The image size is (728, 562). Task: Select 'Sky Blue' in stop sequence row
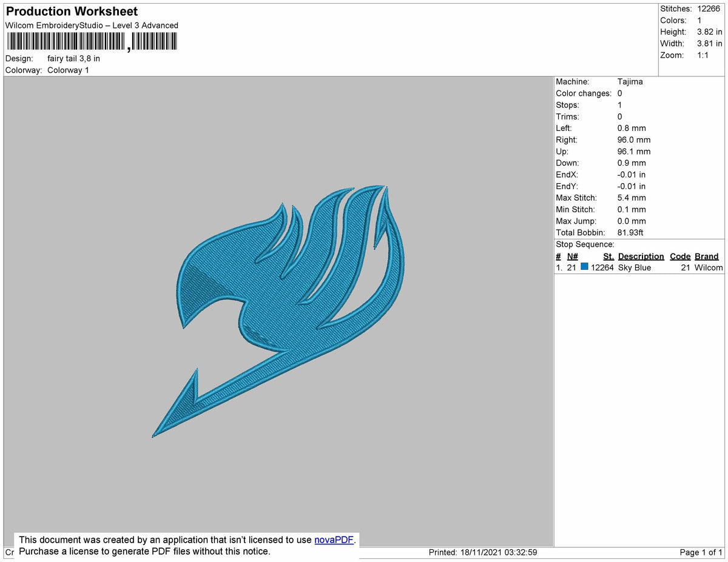(635, 267)
